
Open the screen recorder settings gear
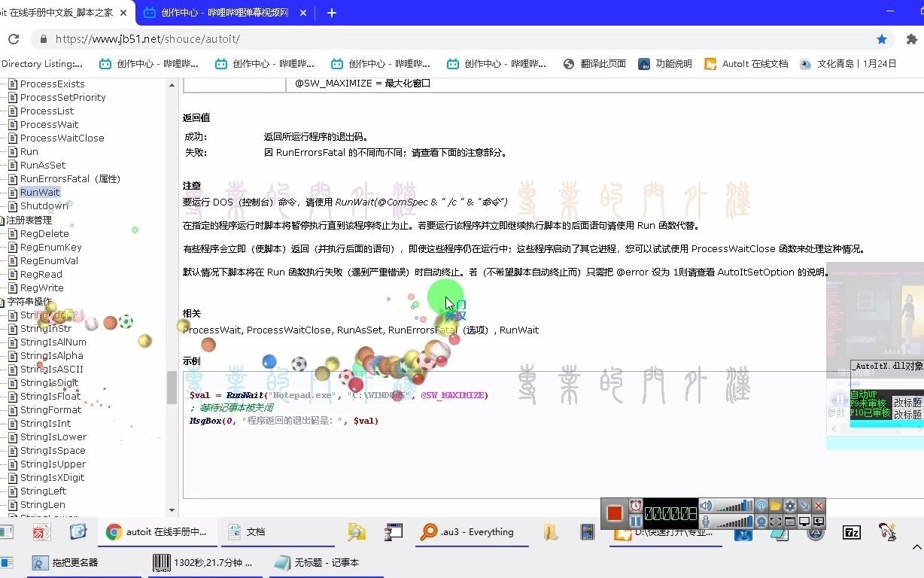790,506
